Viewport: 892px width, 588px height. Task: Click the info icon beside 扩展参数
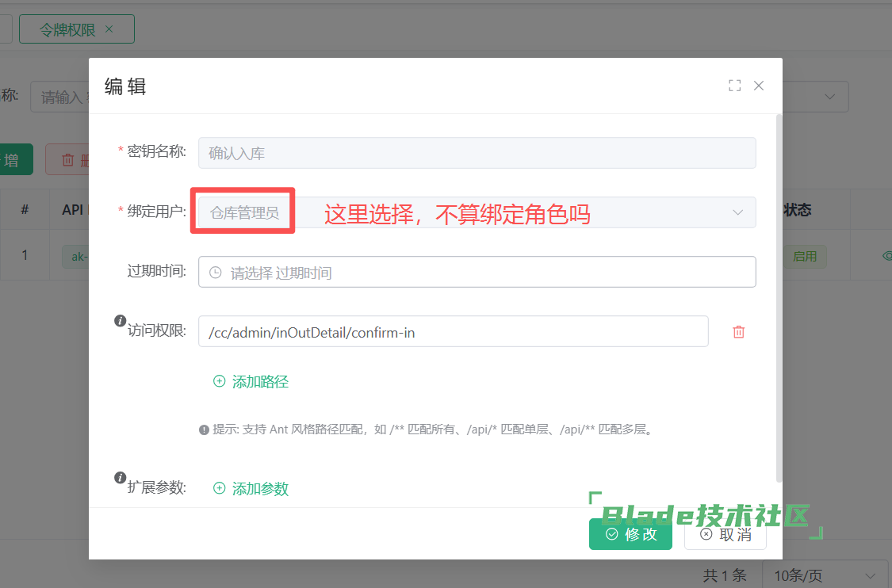[121, 478]
